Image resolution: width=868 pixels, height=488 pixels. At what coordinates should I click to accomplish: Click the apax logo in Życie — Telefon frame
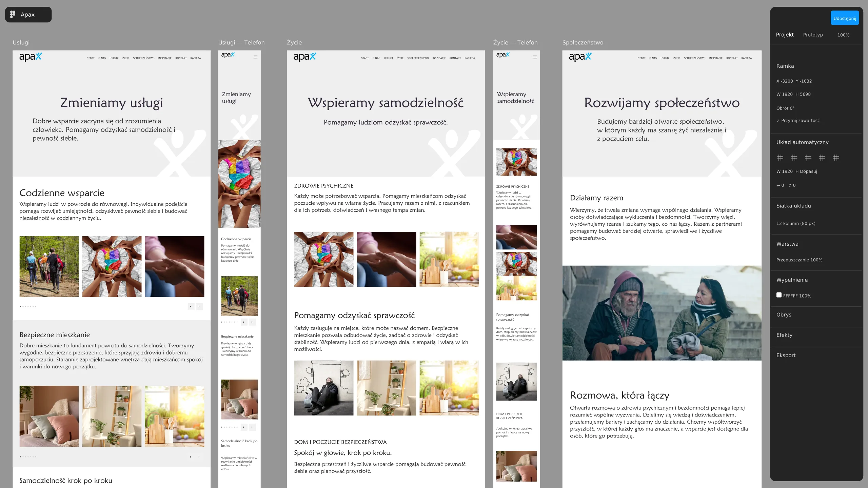coord(503,55)
